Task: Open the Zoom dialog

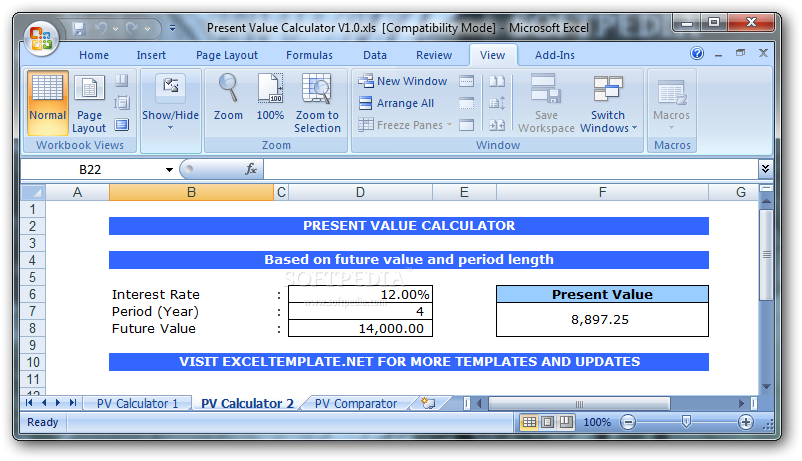Action: 228,97
